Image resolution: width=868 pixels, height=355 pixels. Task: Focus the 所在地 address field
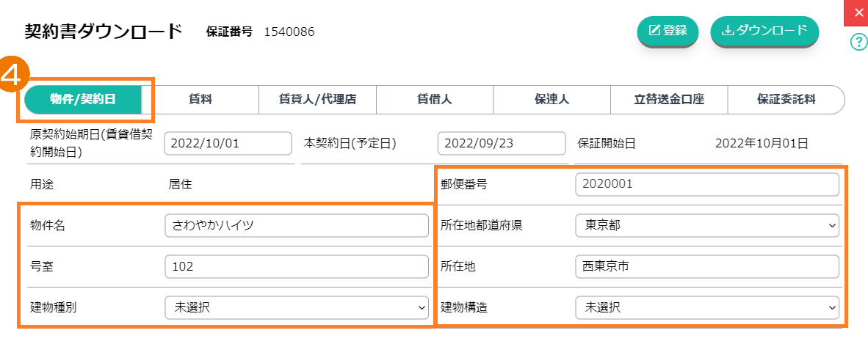pyautogui.click(x=707, y=267)
